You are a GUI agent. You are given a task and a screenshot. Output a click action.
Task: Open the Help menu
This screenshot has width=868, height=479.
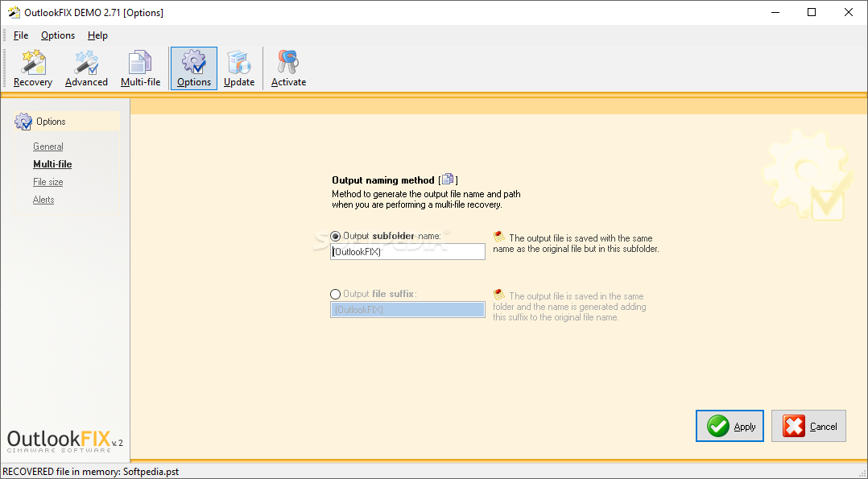[97, 35]
